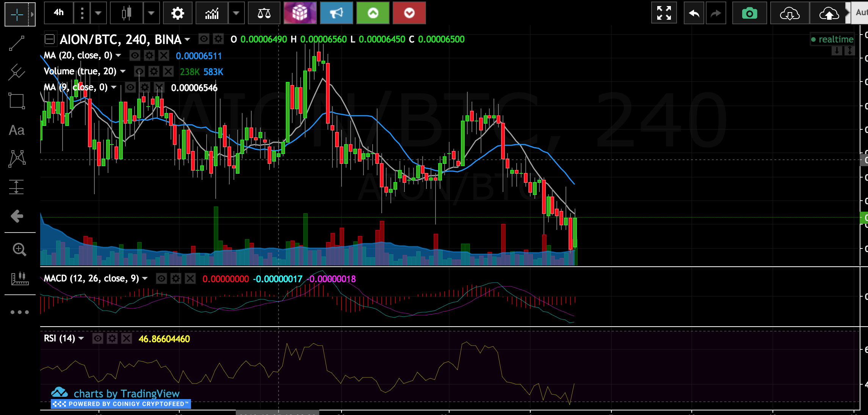The image size is (868, 415).
Task: Open the chart settings gear
Action: [177, 13]
